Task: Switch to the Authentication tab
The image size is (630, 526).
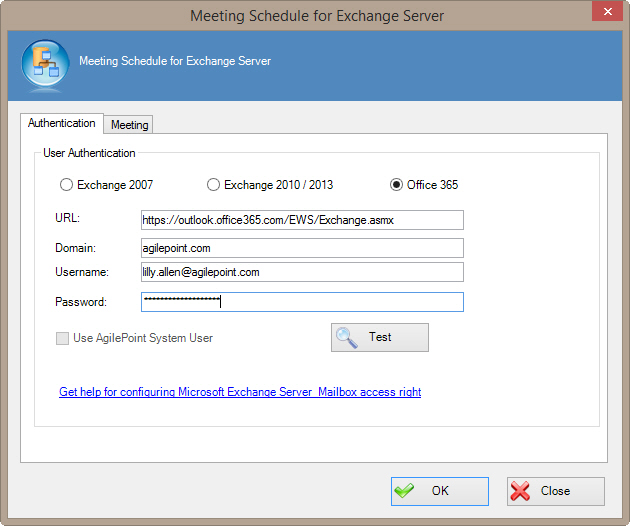Action: [x=62, y=123]
